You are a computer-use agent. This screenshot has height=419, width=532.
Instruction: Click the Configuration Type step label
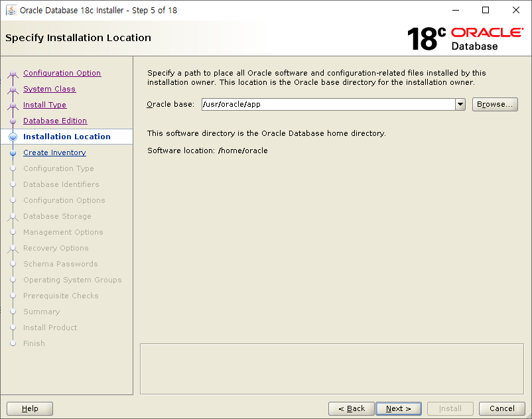tap(58, 168)
